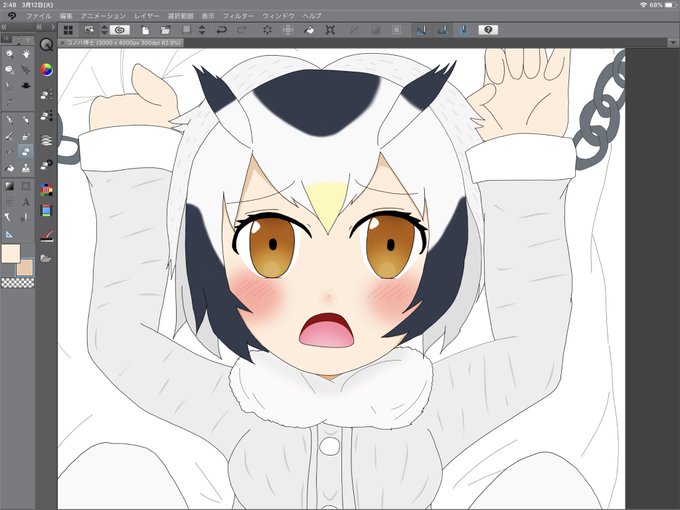The height and width of the screenshot is (510, 680).
Task: Select the Eyedropper tool
Action: 10,101
